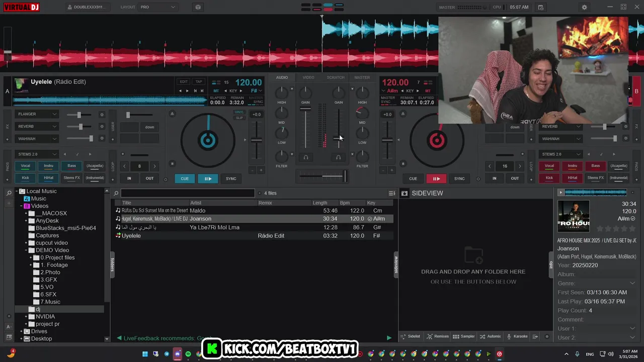Click the TAP tempo button on deck A
The width and height of the screenshot is (644, 362).
click(199, 81)
